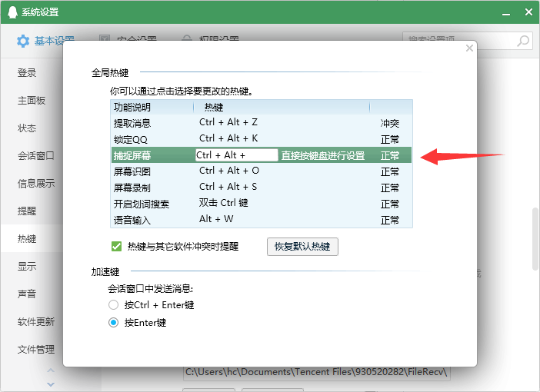Click the QQ penguin logo in title bar
Viewport: 540px width, 392px height.
coord(12,12)
